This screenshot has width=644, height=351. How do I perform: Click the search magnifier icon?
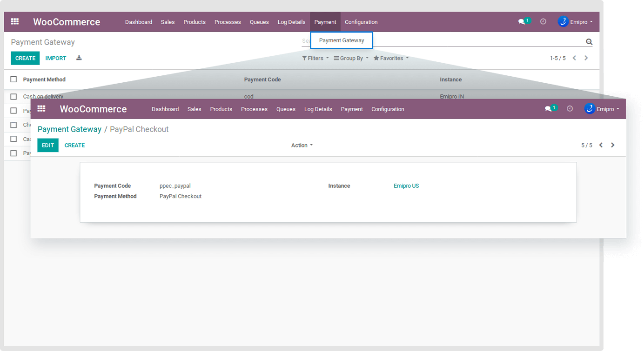pos(589,42)
